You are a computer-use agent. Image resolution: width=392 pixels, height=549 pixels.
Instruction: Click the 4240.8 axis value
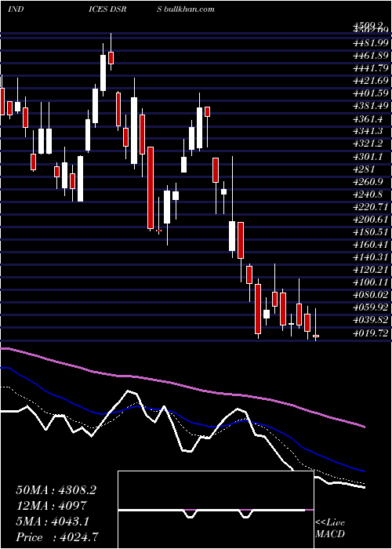368,195
